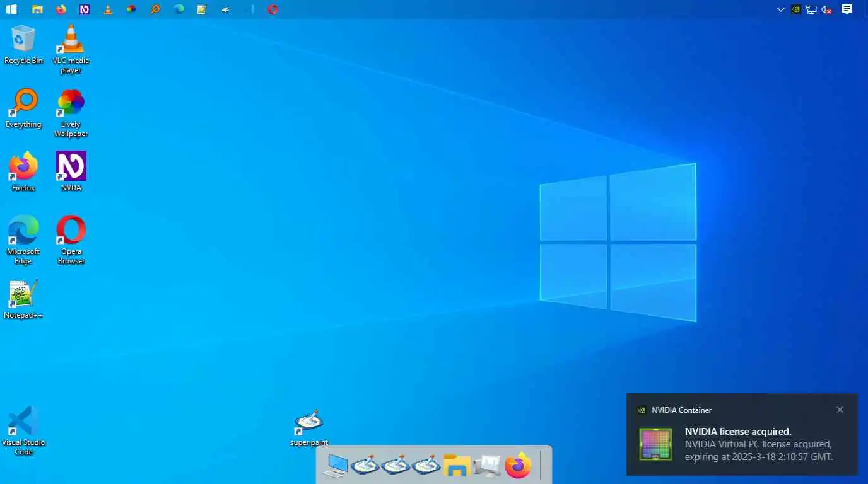
Task: Select the NVDA desktop shortcut
Action: pos(71,171)
